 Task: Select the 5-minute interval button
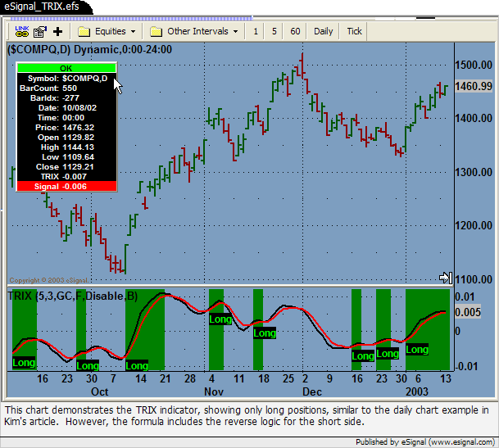tap(274, 31)
